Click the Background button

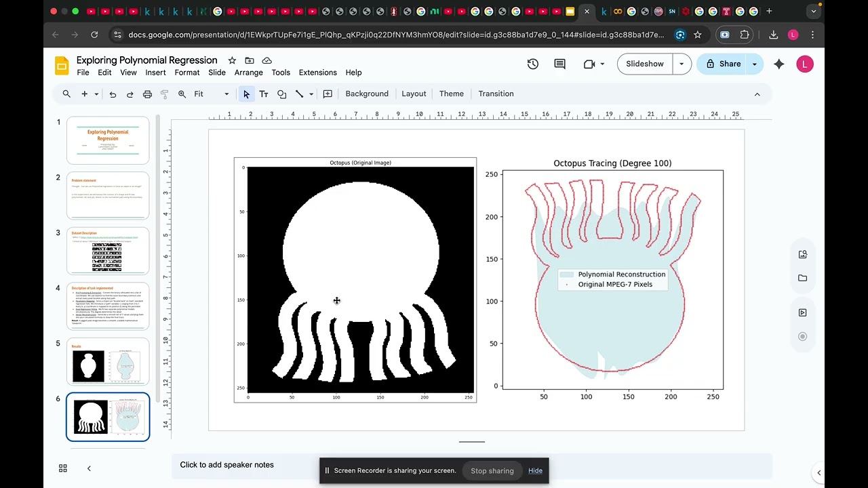[x=367, y=94]
